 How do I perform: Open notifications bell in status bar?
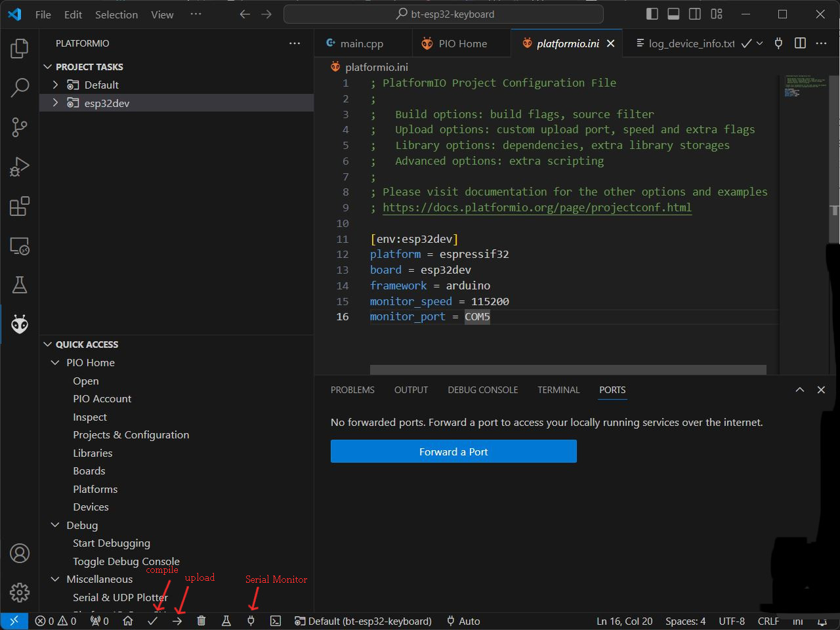coord(822,621)
